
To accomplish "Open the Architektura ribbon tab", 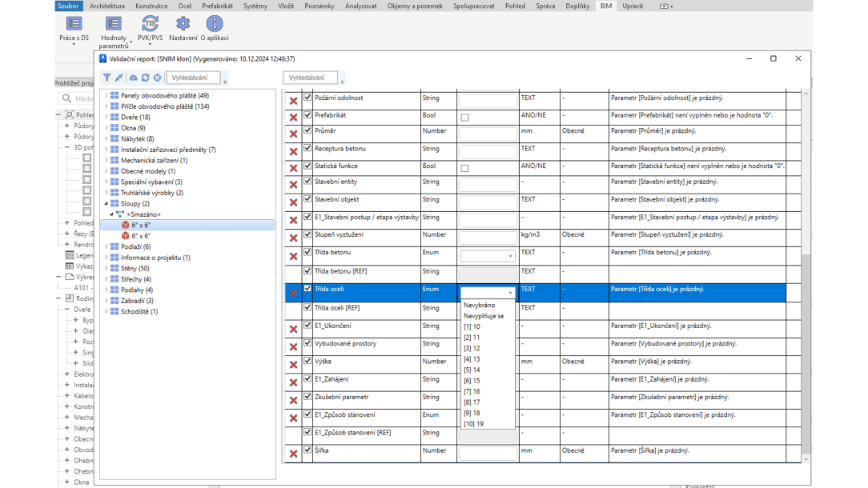I will 106,6.
